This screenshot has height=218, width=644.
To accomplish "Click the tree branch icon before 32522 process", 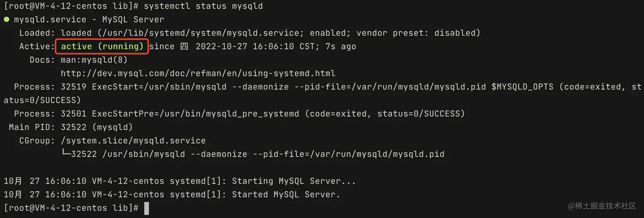I will point(66,154).
